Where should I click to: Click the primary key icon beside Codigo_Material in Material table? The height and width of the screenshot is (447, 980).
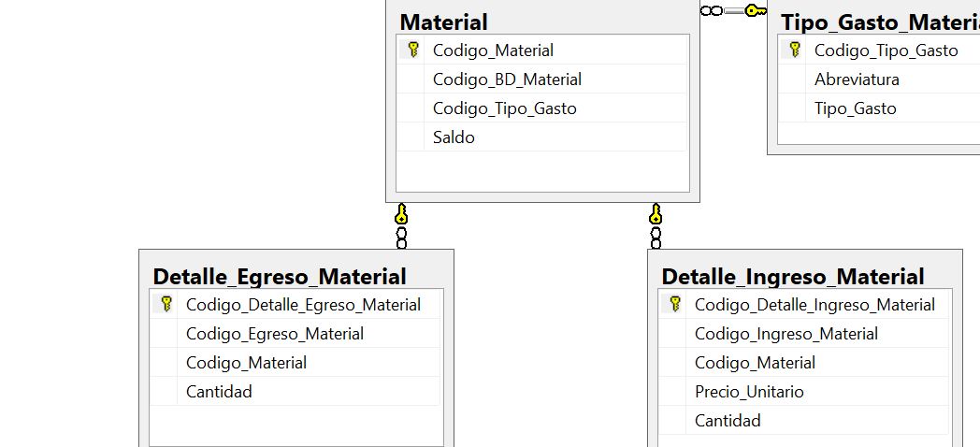pyautogui.click(x=412, y=50)
